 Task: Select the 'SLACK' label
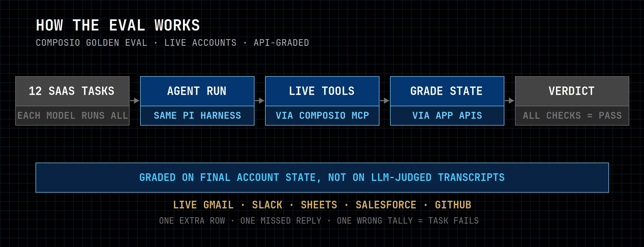pyautogui.click(x=267, y=205)
